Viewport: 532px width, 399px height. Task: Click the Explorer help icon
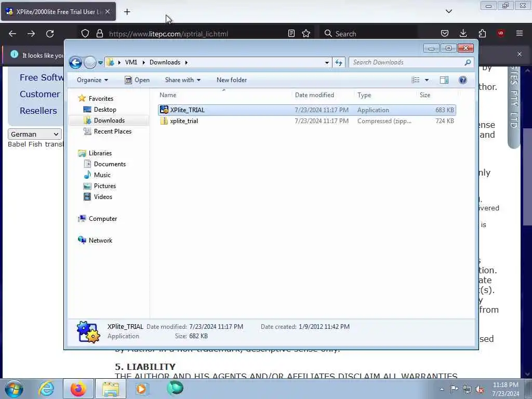(462, 80)
